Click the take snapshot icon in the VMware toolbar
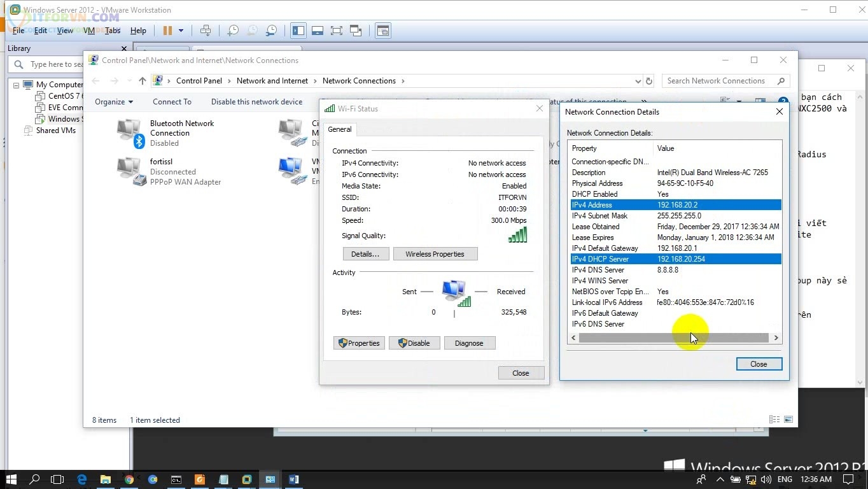This screenshot has height=489, width=868. click(x=233, y=31)
